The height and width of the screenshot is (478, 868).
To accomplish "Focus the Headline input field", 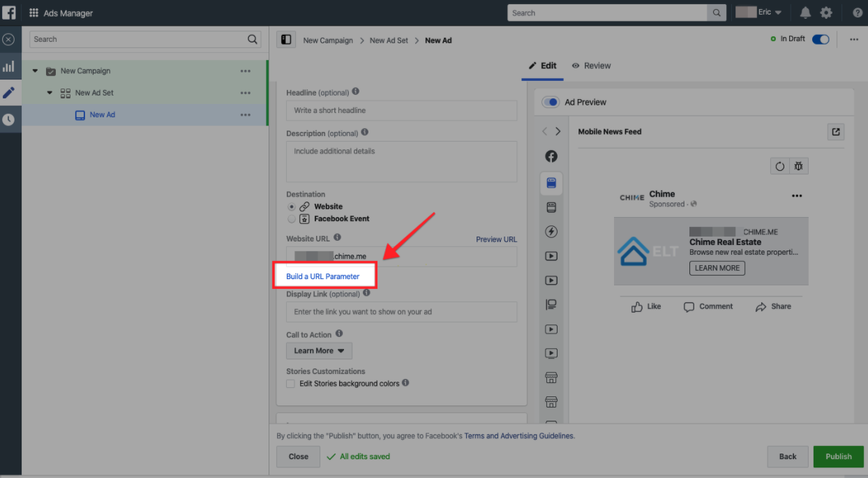I will pos(401,110).
